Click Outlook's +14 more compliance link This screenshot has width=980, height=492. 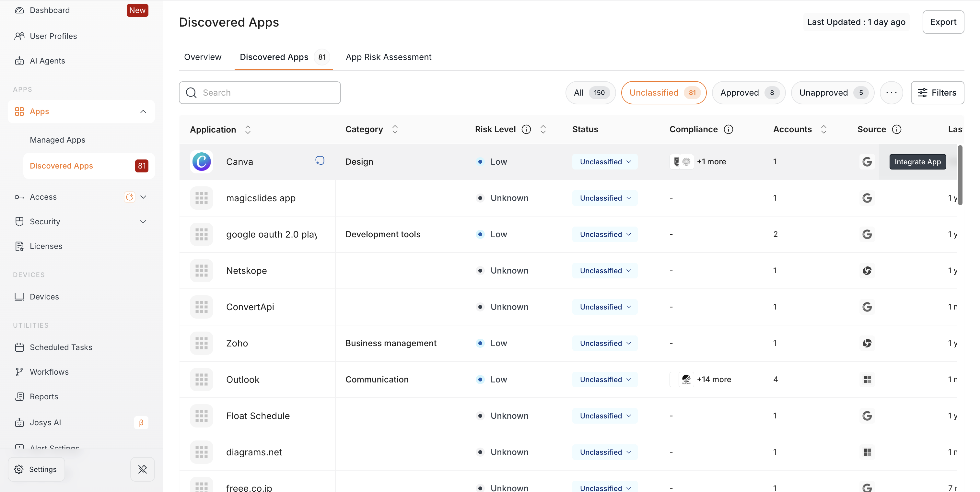[x=714, y=379]
